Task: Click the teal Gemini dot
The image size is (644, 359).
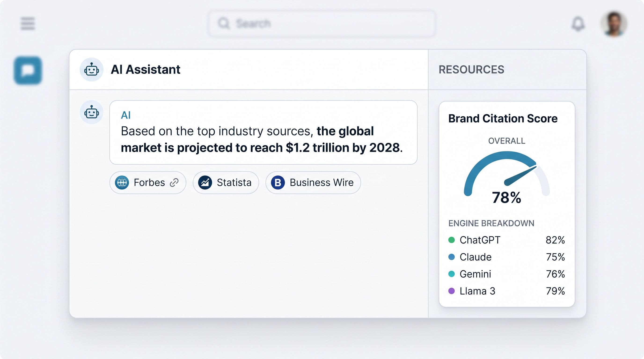Action: [451, 274]
